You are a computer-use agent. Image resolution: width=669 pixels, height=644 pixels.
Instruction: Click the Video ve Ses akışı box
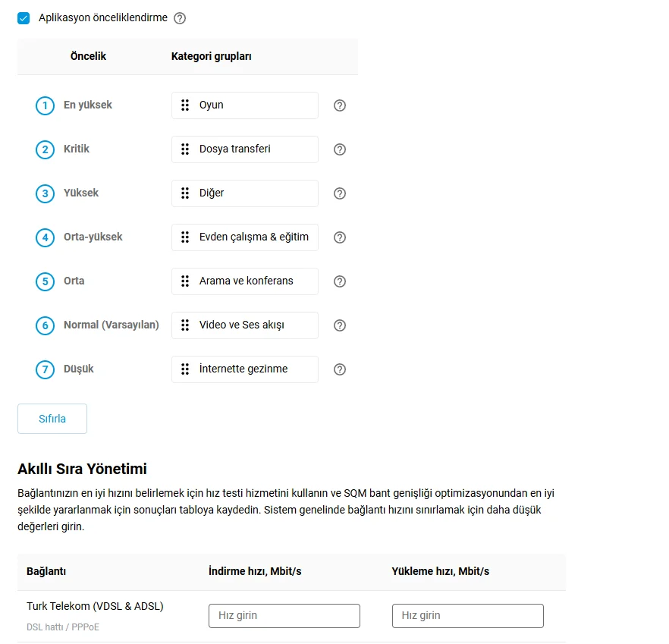pyautogui.click(x=245, y=325)
